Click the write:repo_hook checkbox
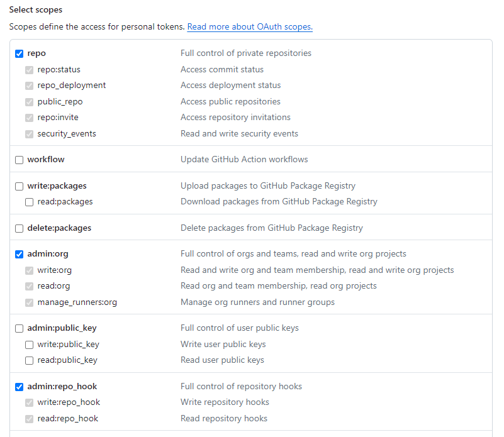This screenshot has width=504, height=437. [29, 402]
